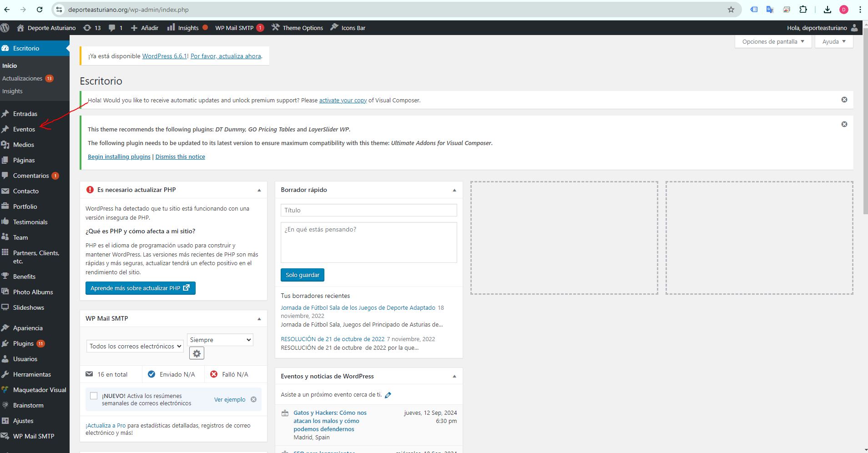Click the '¿En qué estás pensando?' text area
Screen dimensions: 868x453
click(368, 242)
